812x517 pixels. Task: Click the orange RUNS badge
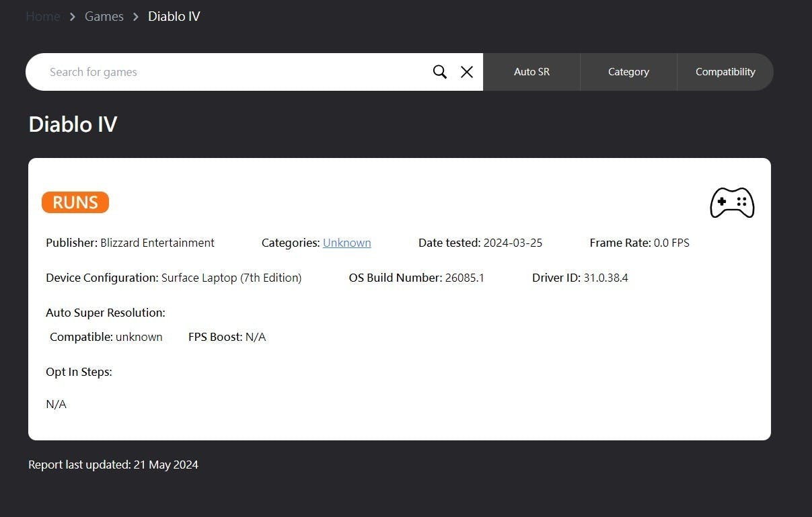tap(75, 202)
